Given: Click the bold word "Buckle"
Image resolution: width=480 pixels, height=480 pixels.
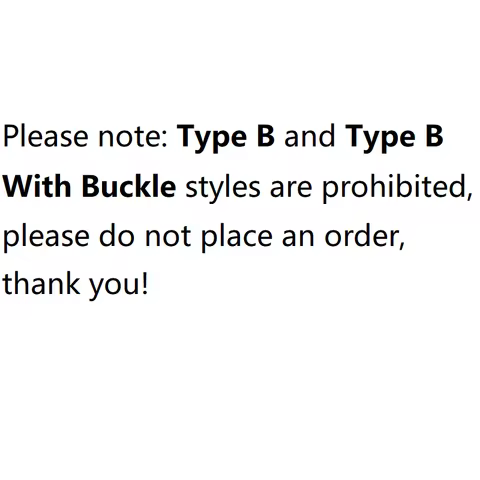Looking at the screenshot, I should [x=129, y=186].
